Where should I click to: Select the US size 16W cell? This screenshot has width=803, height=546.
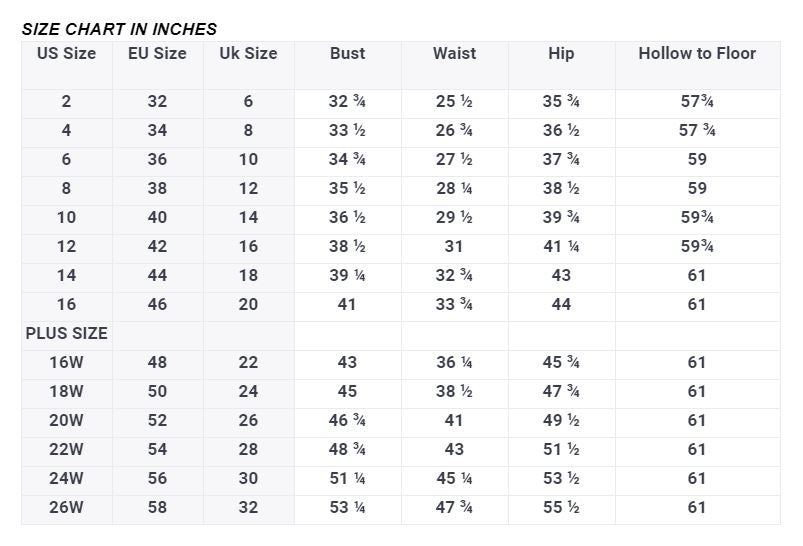[66, 362]
